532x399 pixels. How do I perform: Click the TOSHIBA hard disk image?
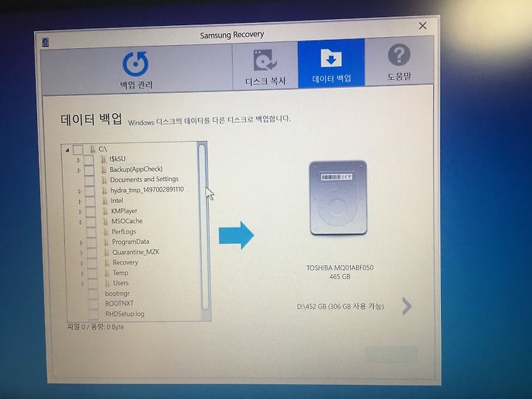(x=338, y=198)
